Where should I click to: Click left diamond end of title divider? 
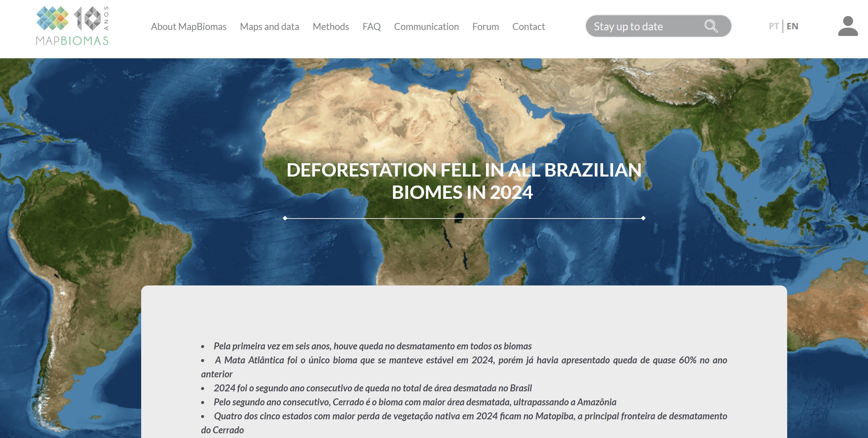pos(285,218)
